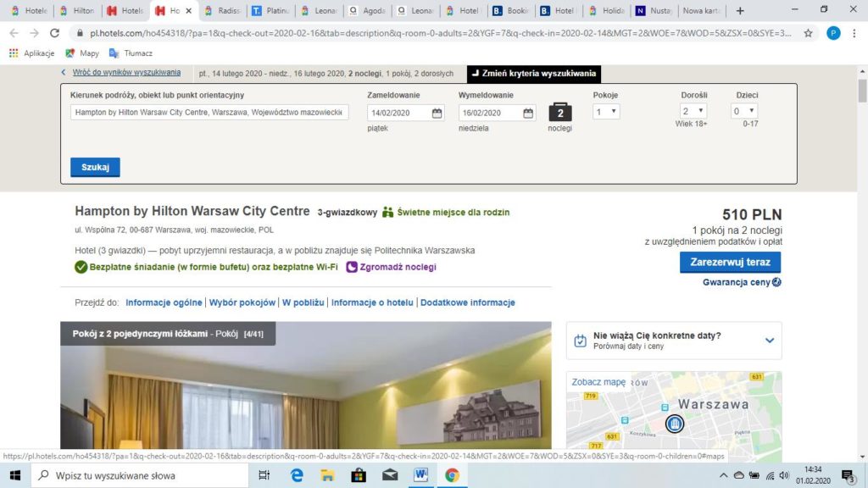Switch to Booking browser tab
Screen dimensions: 868x488
pyautogui.click(x=511, y=10)
